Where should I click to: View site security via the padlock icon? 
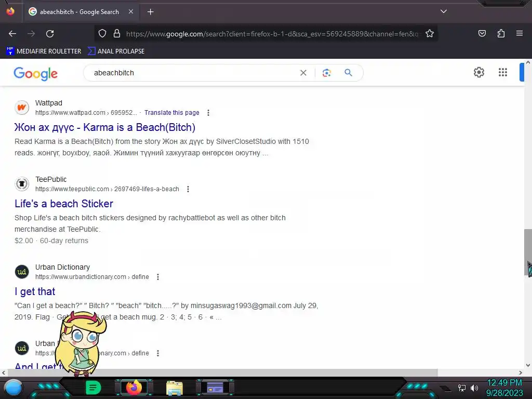click(117, 33)
